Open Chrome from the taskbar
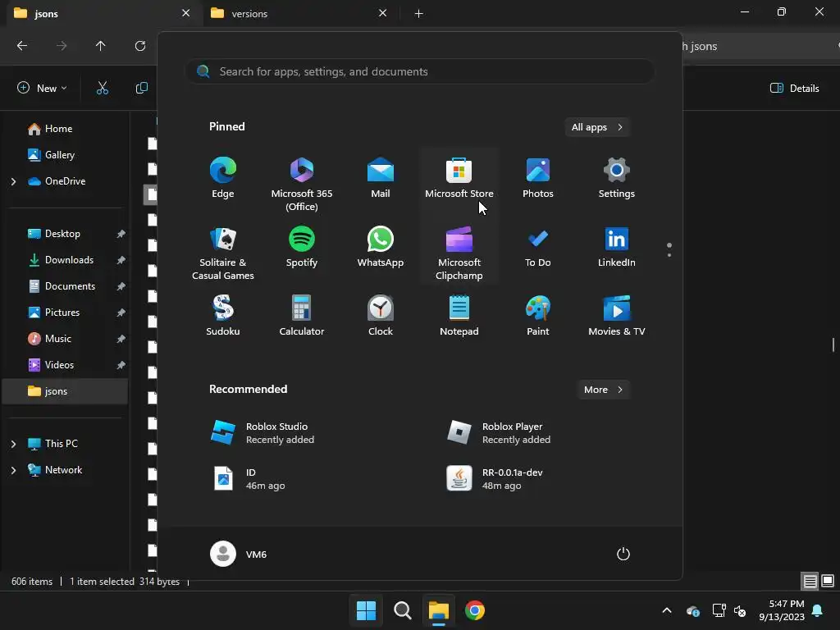Image resolution: width=840 pixels, height=630 pixels. point(475,610)
